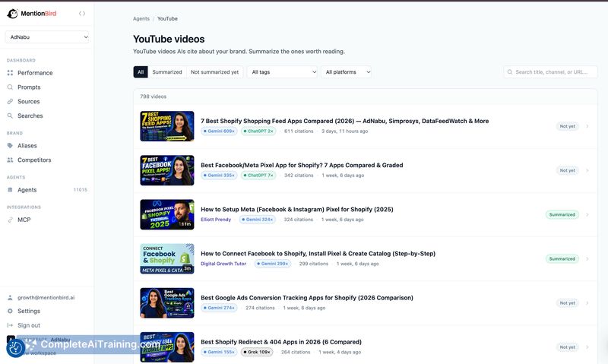Open thumbnail of Best Facebook Pixel Apps video
The width and height of the screenshot is (608, 364).
point(167,170)
